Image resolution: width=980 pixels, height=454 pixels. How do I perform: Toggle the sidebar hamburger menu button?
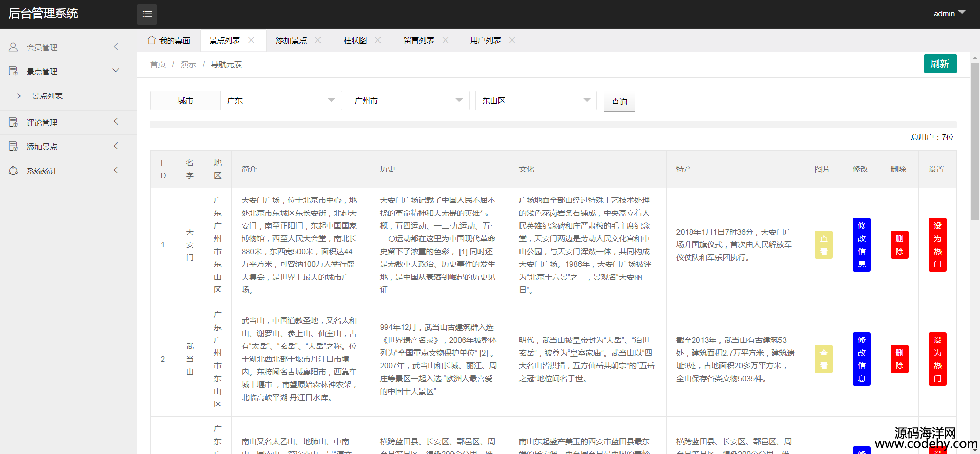pos(147,14)
